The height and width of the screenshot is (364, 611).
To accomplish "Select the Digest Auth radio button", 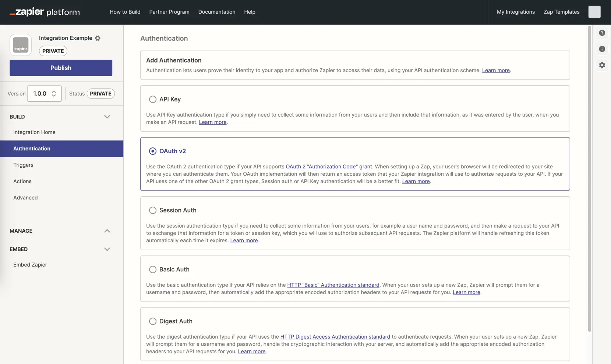I will click(152, 321).
